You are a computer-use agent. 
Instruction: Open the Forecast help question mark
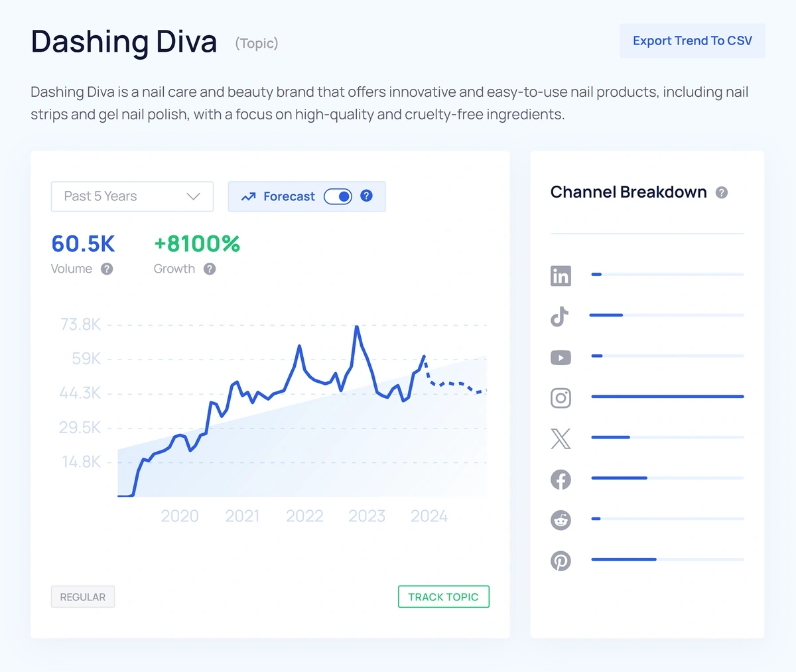pyautogui.click(x=366, y=196)
